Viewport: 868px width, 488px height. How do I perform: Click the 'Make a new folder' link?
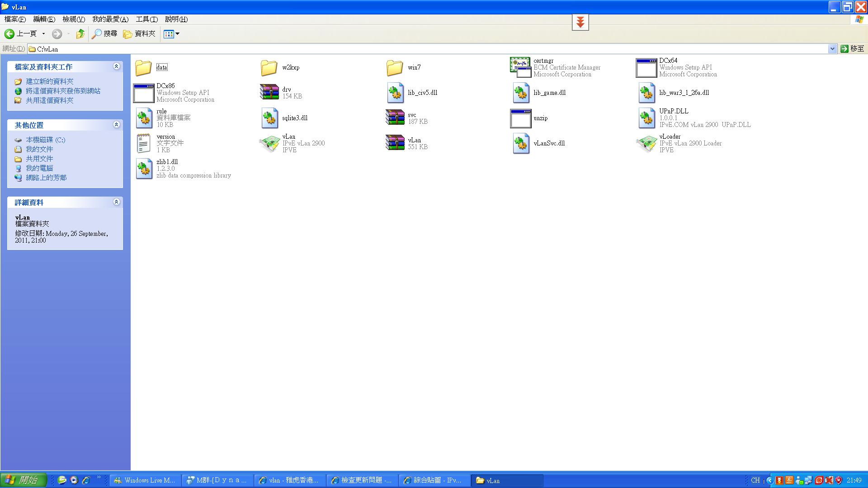pos(49,81)
